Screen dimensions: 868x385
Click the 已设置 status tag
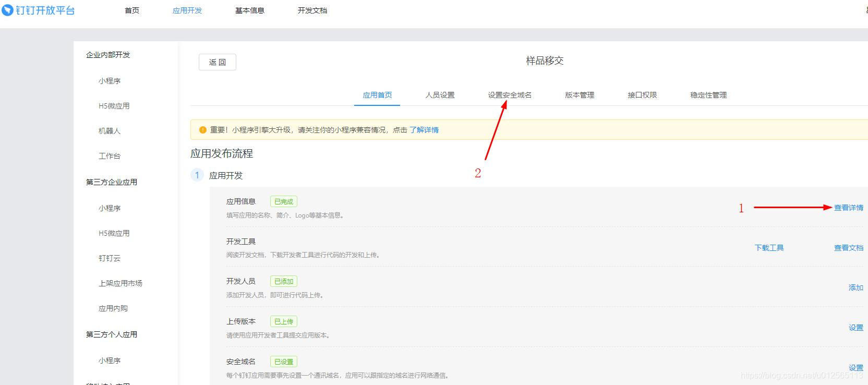pos(284,362)
